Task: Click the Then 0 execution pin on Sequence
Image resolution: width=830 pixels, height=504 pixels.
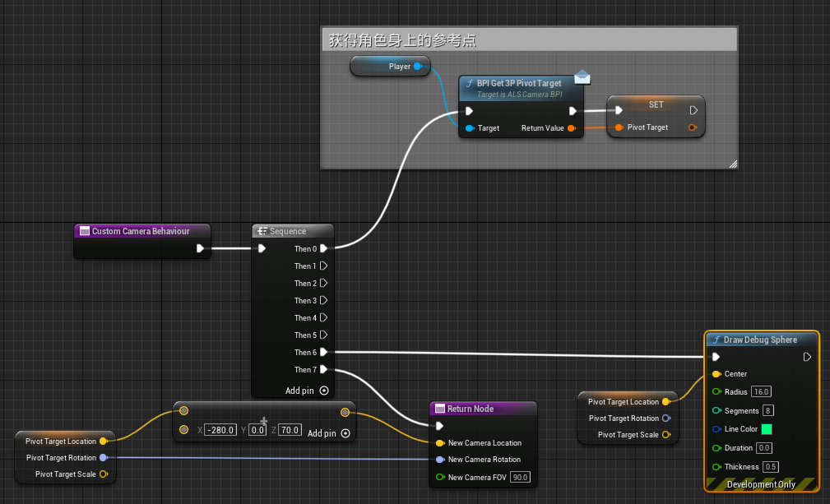Action: pos(323,248)
